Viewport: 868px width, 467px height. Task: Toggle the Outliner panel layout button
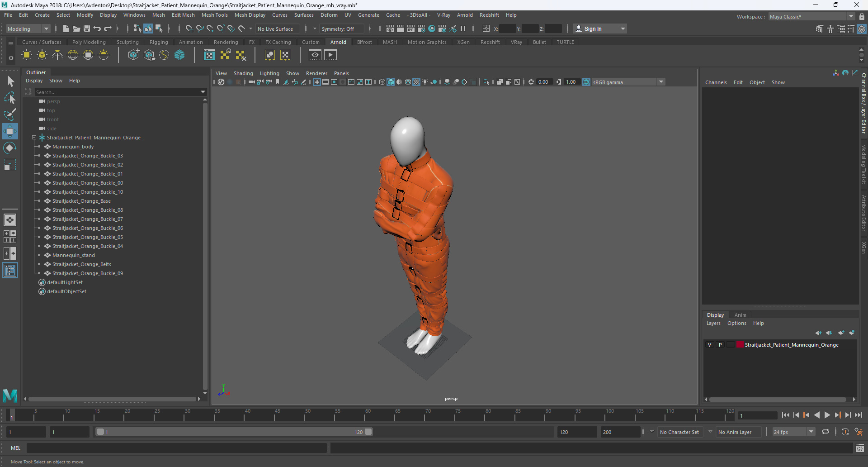coord(10,271)
